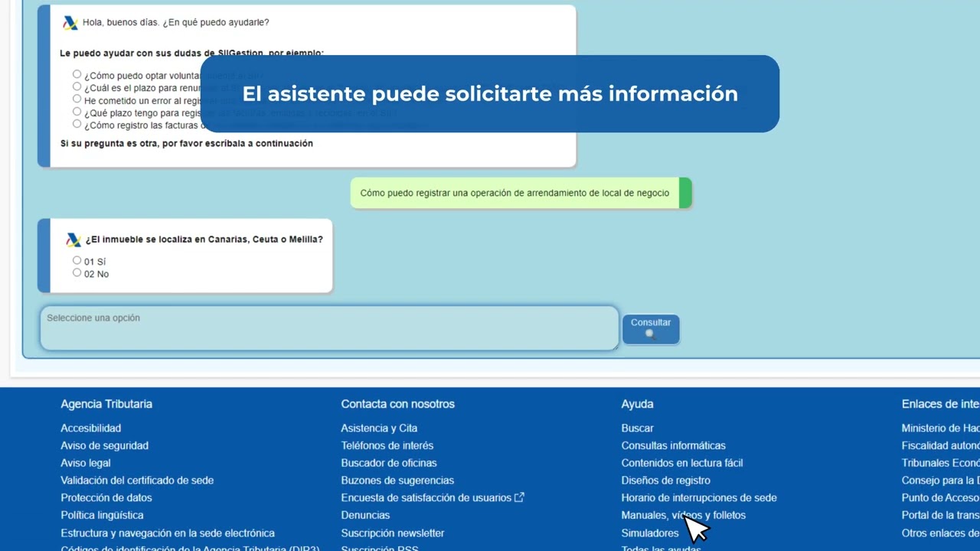Select '¿Cómo registro las facturas' radio option
This screenshot has width=980, height=551.
(77, 124)
